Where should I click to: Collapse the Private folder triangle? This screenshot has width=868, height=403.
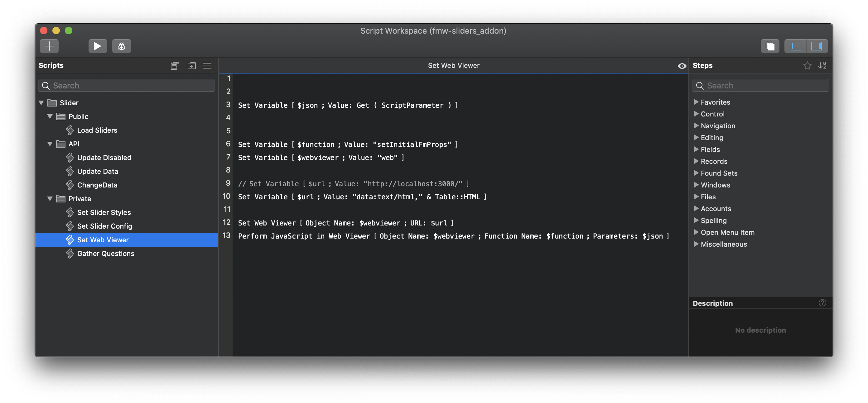click(50, 199)
